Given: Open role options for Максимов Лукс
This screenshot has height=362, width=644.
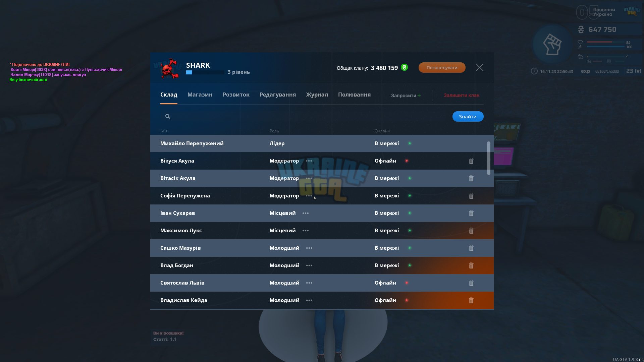Looking at the screenshot, I should [x=306, y=231].
